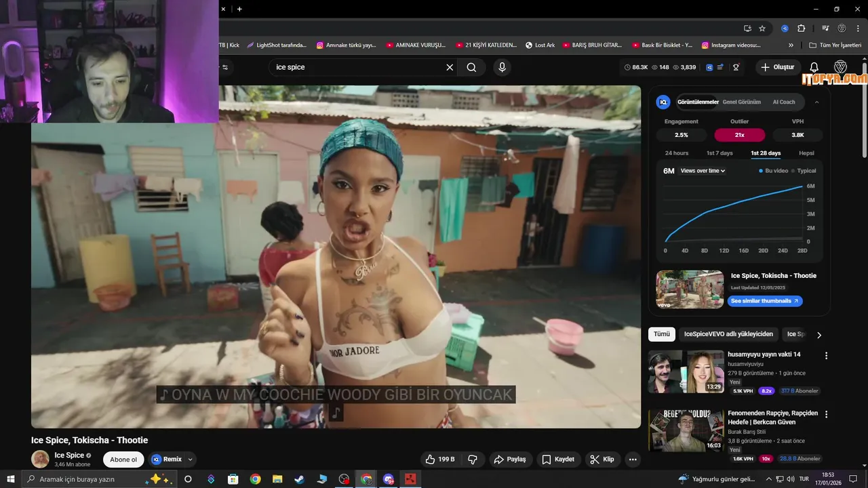Screen dimensions: 868x488
Task: Open the tune icon left of search
Action: (x=225, y=67)
